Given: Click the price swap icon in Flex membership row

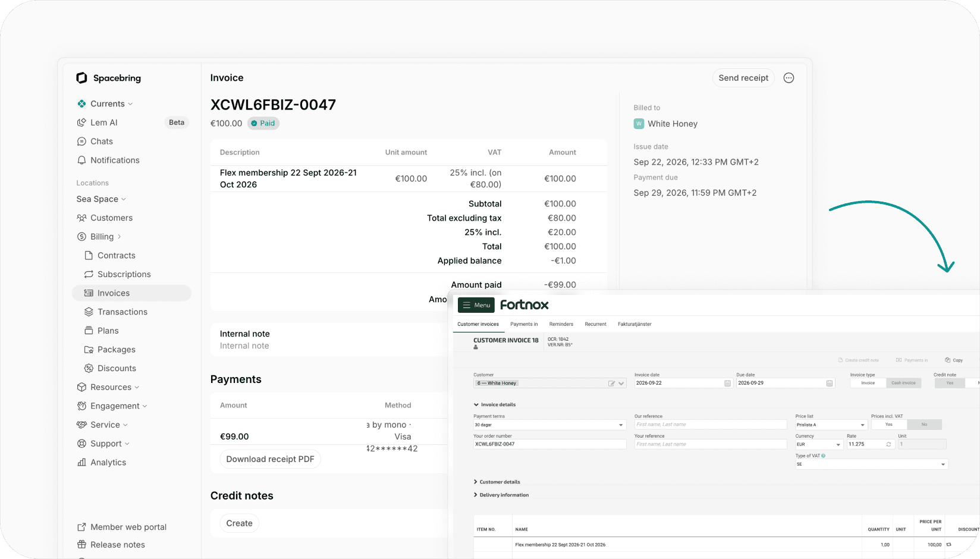Looking at the screenshot, I should [949, 545].
